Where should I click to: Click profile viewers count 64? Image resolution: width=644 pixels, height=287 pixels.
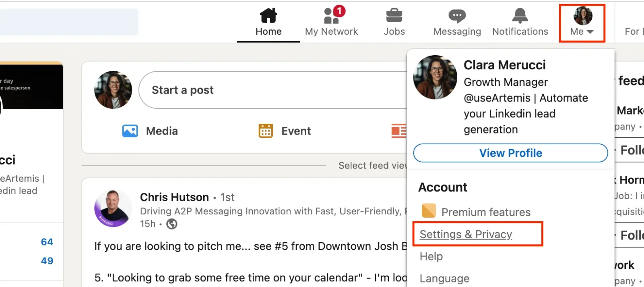pos(47,242)
